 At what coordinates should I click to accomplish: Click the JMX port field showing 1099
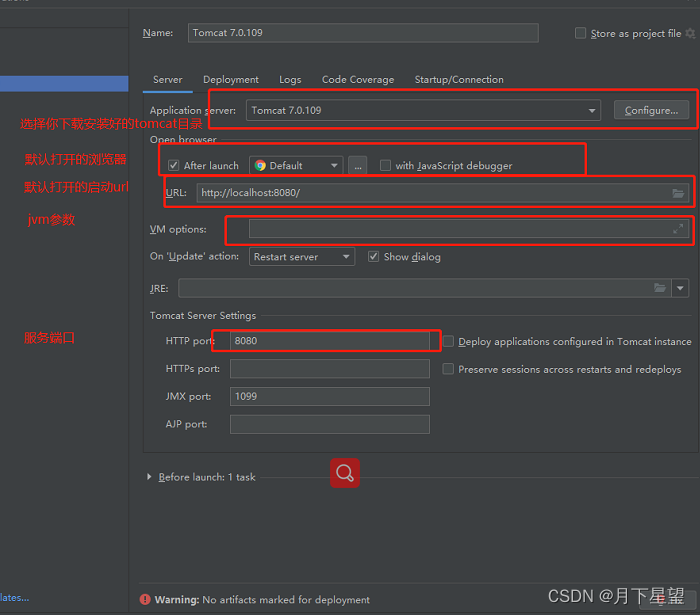(329, 396)
